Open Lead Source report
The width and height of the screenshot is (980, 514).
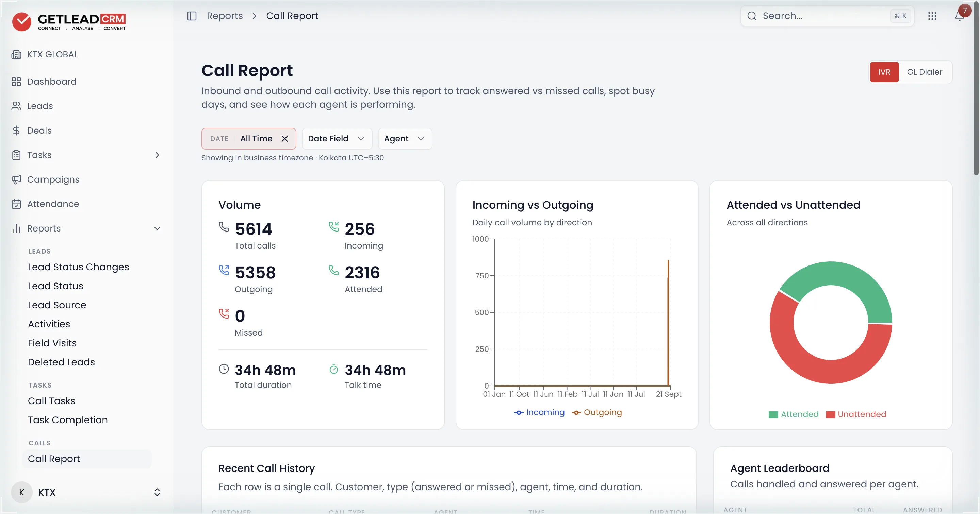tap(57, 305)
